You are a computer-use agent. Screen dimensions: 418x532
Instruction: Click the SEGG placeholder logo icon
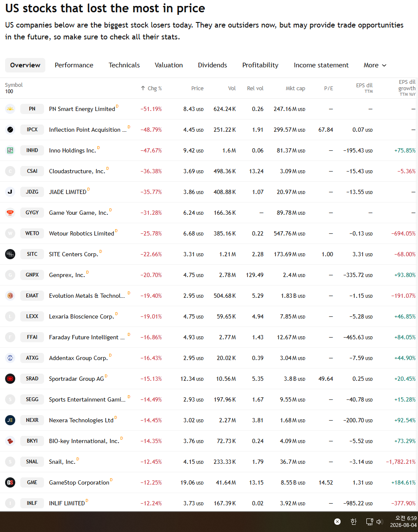coord(10,399)
